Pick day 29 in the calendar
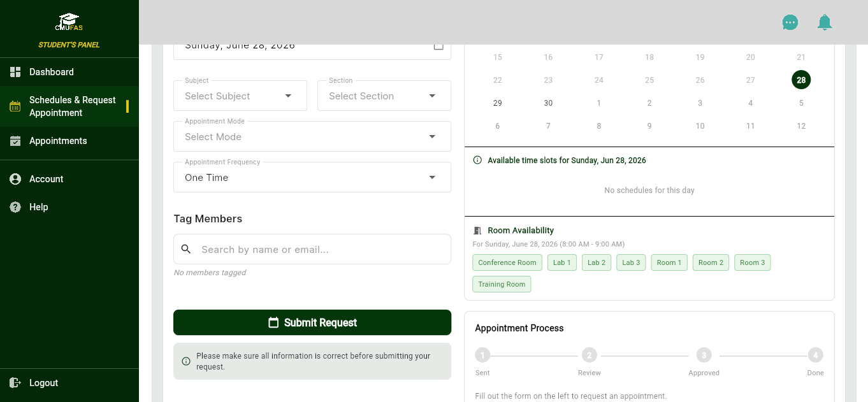Screen dimensions: 868x402 coord(498,103)
